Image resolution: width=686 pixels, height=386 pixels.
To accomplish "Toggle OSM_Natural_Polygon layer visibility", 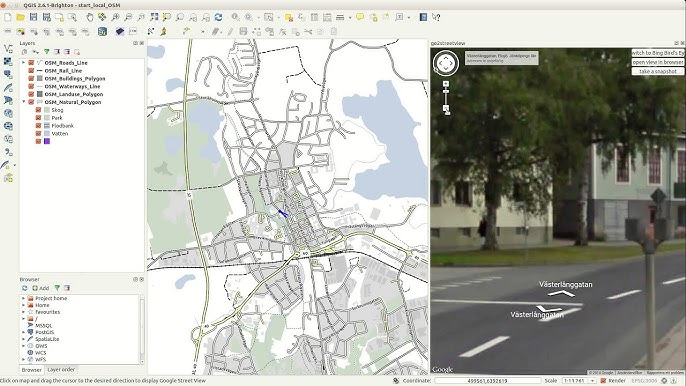I will pos(31,102).
